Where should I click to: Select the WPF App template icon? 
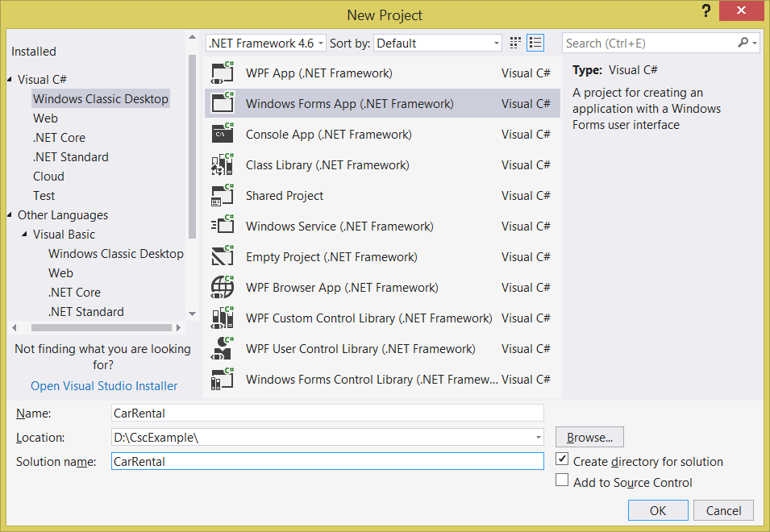tap(223, 73)
